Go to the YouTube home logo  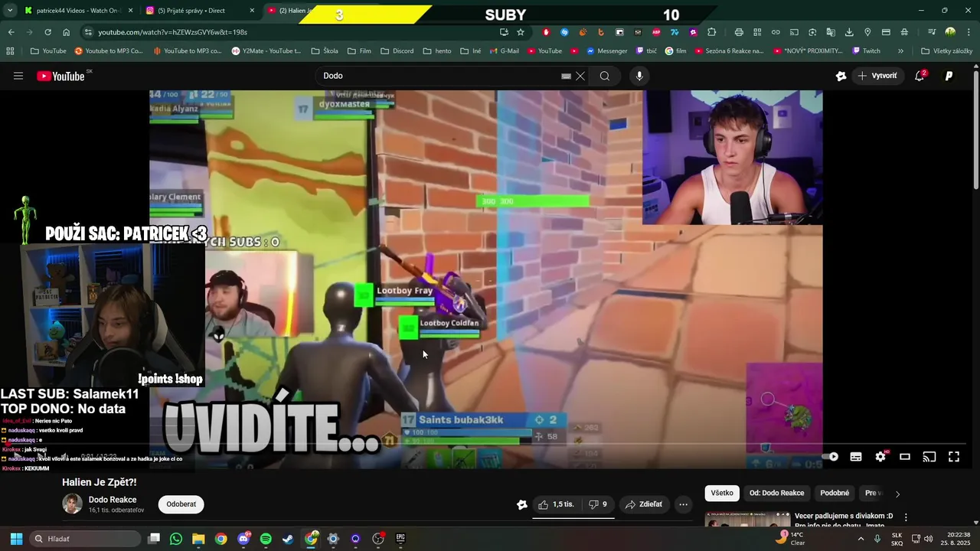pyautogui.click(x=60, y=76)
